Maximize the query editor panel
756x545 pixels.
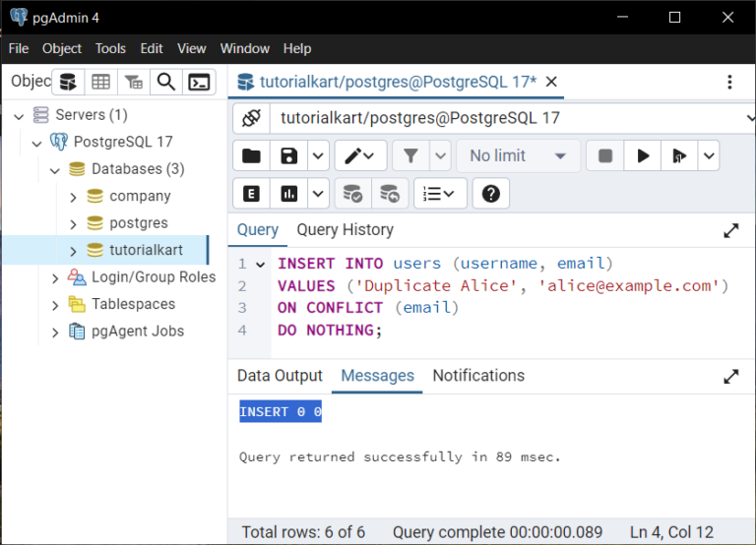[x=731, y=231]
